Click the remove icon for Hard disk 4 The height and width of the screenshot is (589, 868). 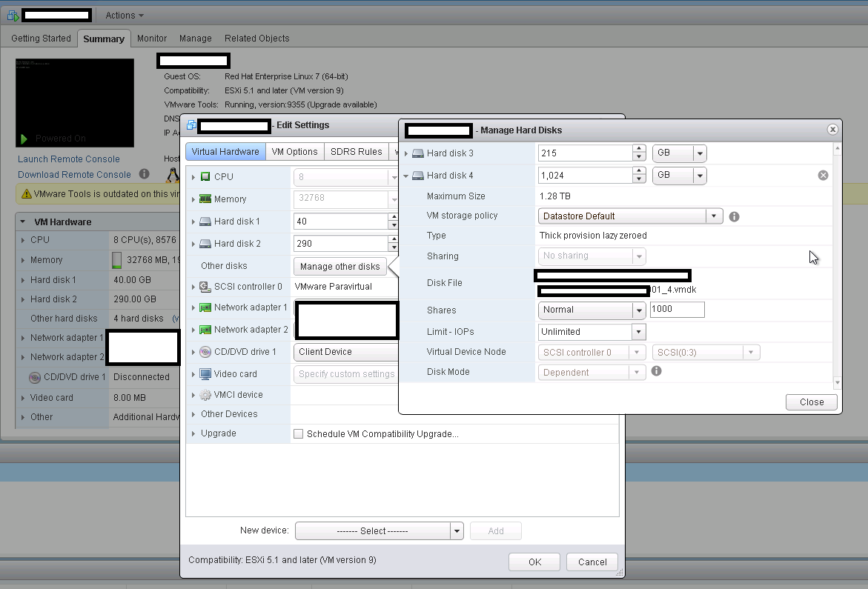pyautogui.click(x=824, y=176)
